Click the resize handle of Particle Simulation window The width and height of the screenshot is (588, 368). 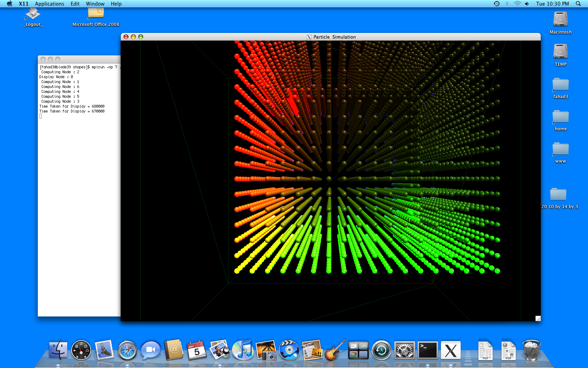click(538, 318)
